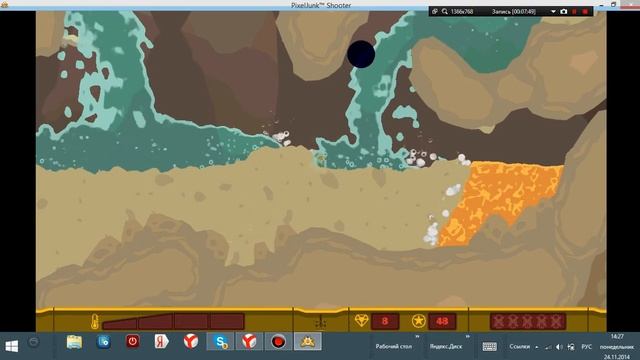Switch to the second Yandex Browser window
Image resolution: width=640 pixels, height=360 pixels.
click(249, 342)
